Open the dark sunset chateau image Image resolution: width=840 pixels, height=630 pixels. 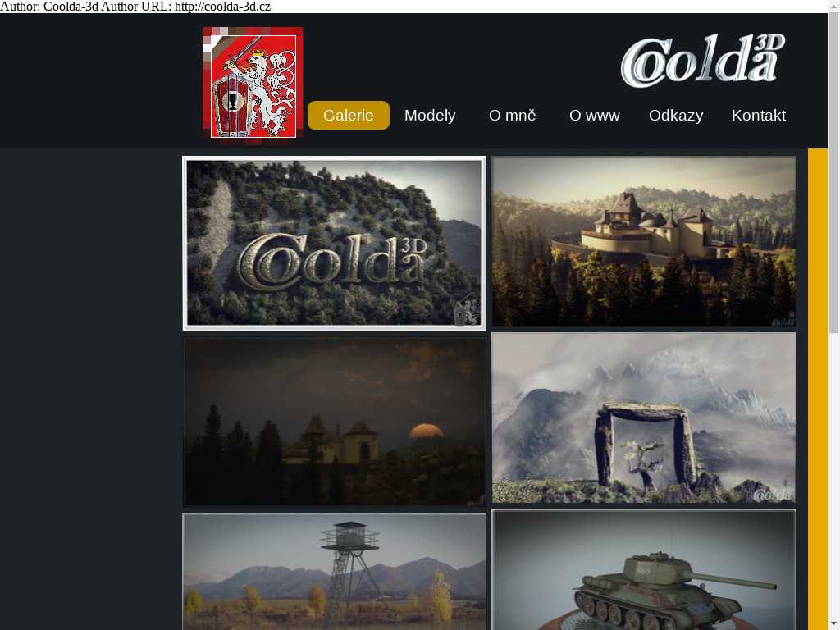pos(334,422)
